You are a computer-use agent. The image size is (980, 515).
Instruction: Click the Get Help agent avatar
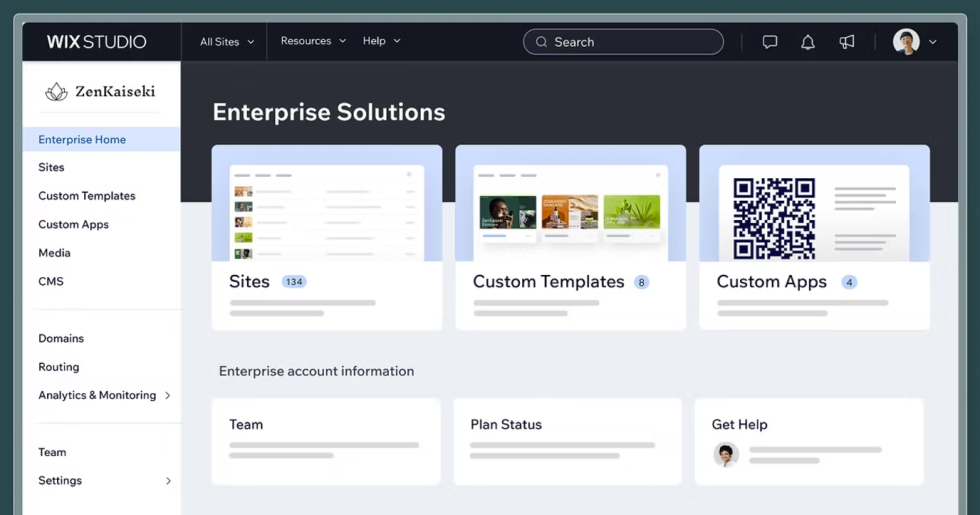point(726,454)
